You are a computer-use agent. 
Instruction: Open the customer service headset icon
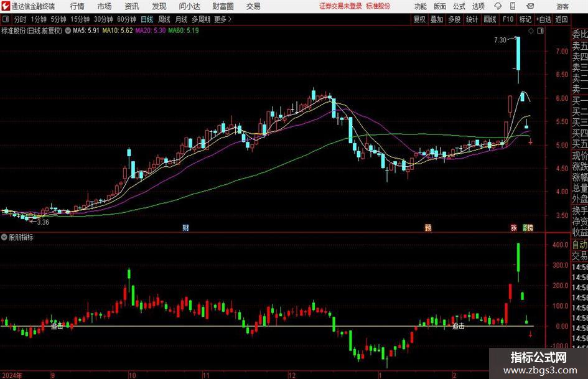(498, 6)
